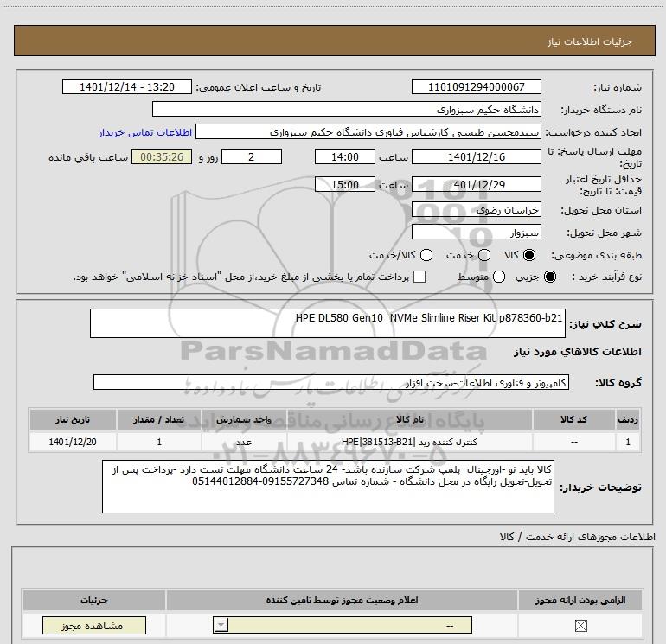Image resolution: width=666 pixels, height=644 pixels.
Task: Select the کالا/خدمت radio button
Action: coord(426,255)
